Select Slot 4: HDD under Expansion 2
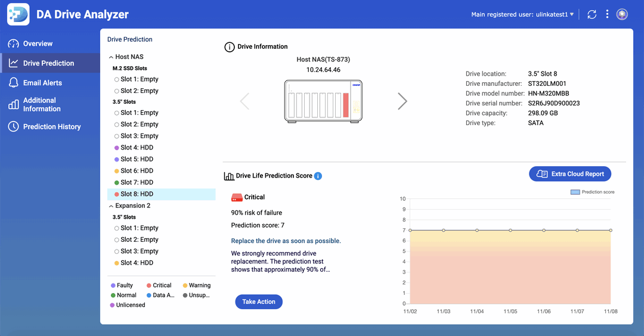The height and width of the screenshot is (336, 644). pyautogui.click(x=137, y=263)
